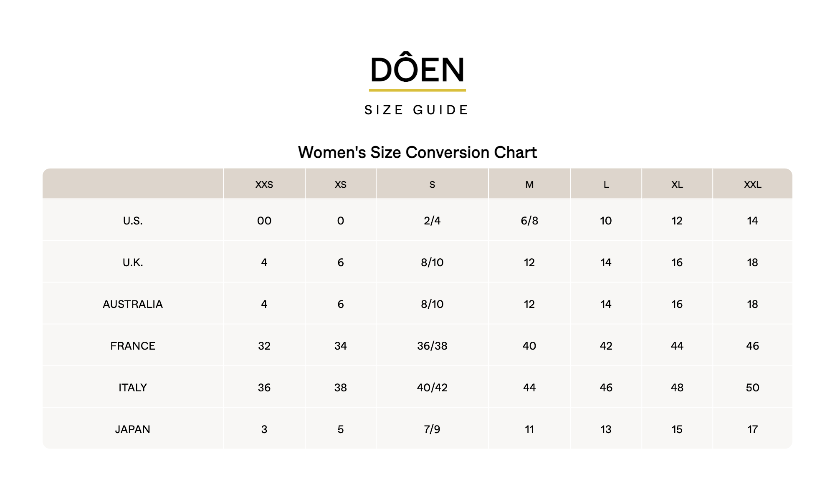This screenshot has width=835, height=504.
Task: Select the U.S. row label
Action: pos(133,221)
